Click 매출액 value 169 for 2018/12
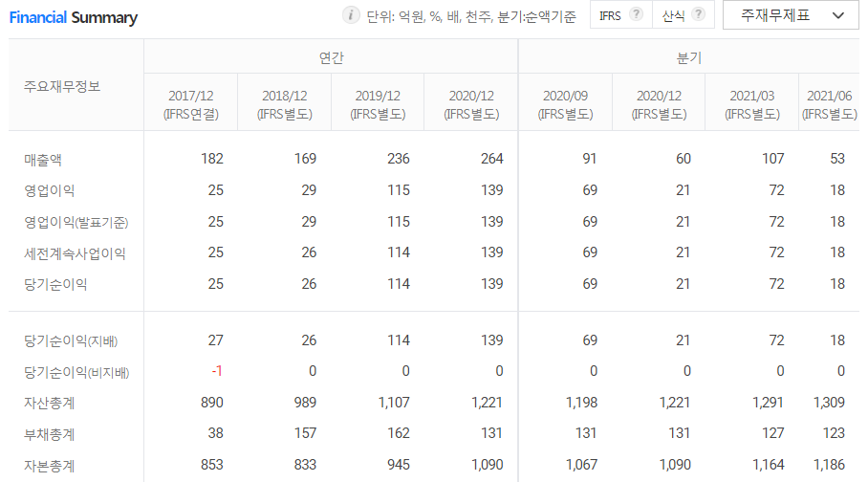This screenshot has width=868, height=482. (x=305, y=159)
